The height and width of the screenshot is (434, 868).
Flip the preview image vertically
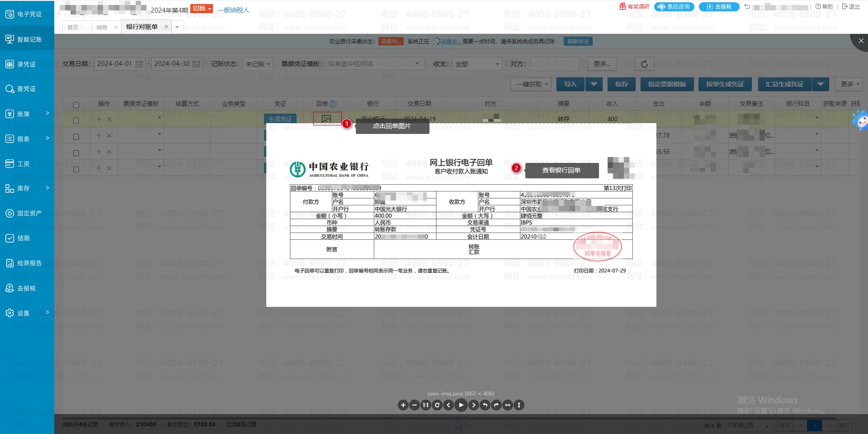pos(519,405)
